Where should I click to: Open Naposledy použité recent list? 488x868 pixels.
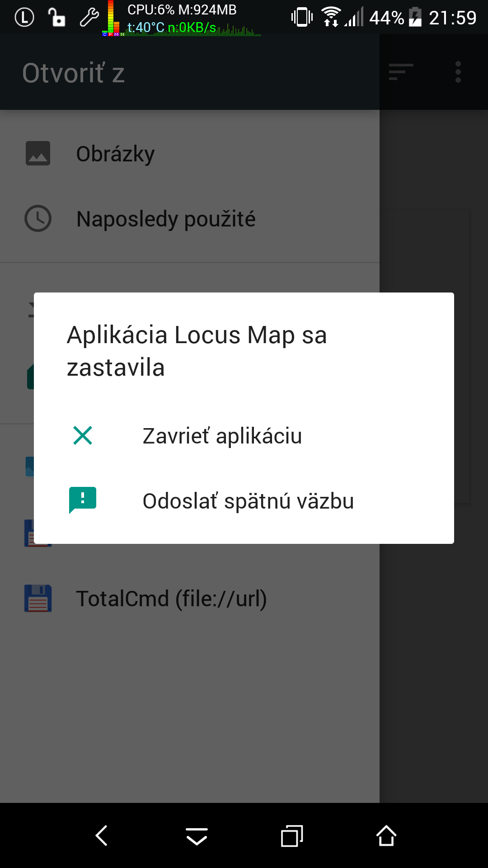190,219
